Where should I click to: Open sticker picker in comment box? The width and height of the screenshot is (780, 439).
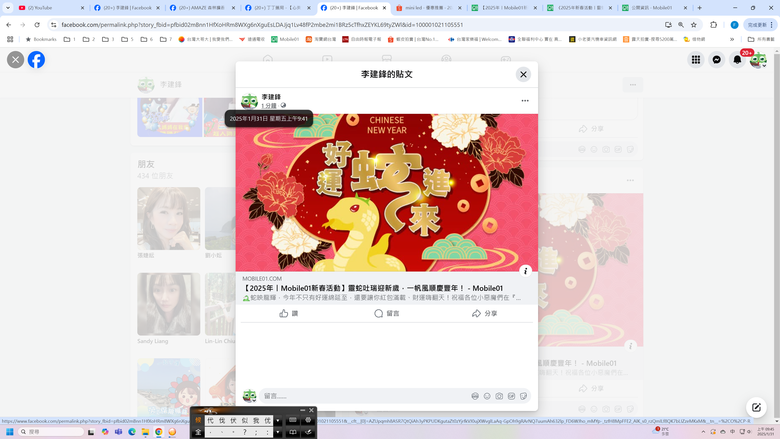[x=523, y=396]
